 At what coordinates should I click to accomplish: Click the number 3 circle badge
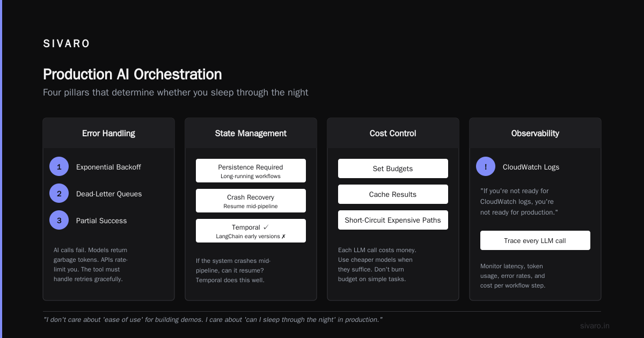(59, 220)
